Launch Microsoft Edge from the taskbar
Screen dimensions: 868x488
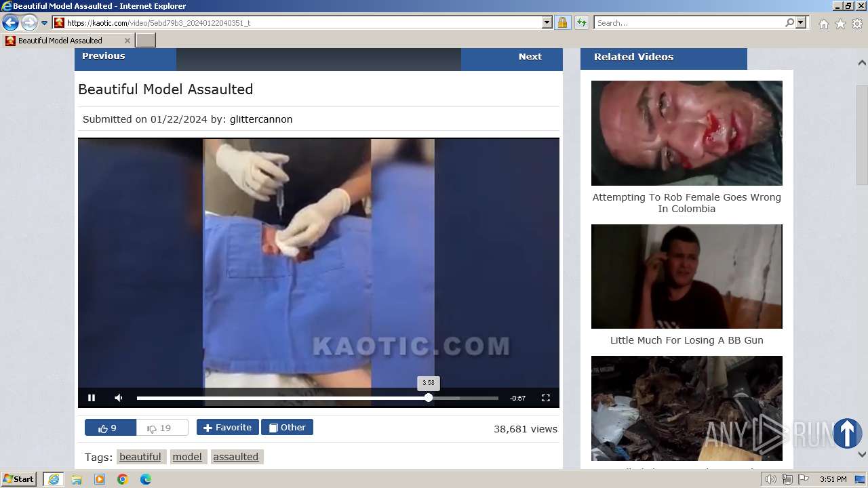point(146,479)
